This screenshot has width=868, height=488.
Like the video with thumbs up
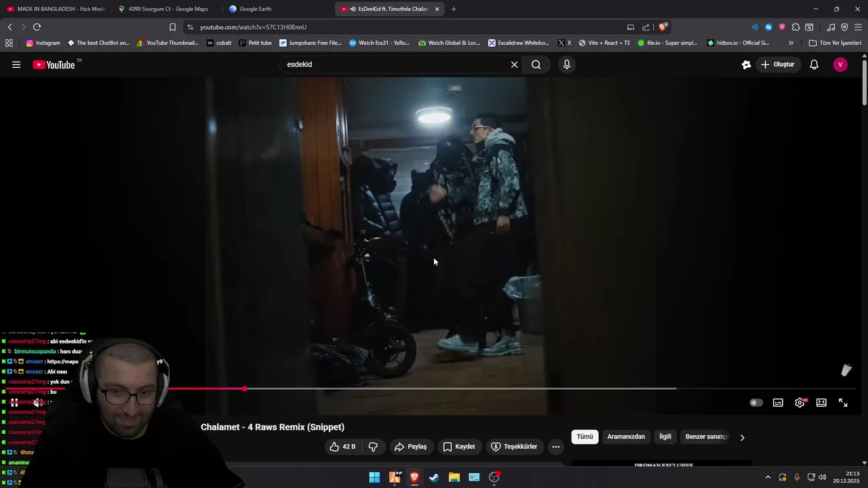(x=342, y=447)
